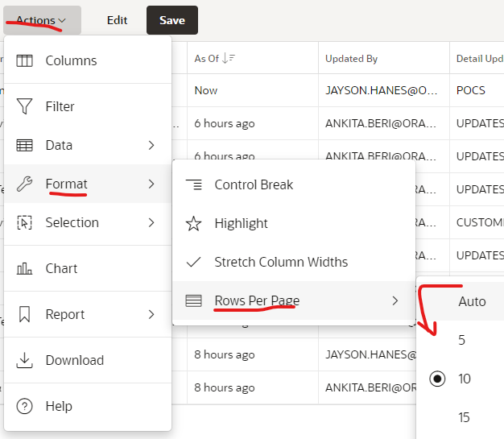
Task: Click the Selection cursor icon
Action: tap(24, 222)
